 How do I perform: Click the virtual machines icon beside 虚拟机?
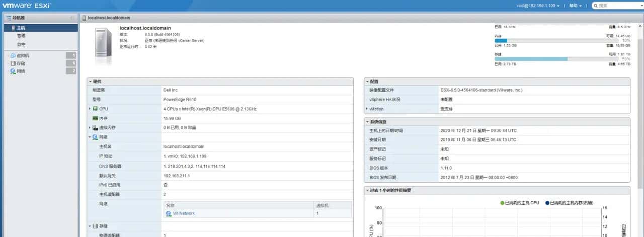point(13,55)
